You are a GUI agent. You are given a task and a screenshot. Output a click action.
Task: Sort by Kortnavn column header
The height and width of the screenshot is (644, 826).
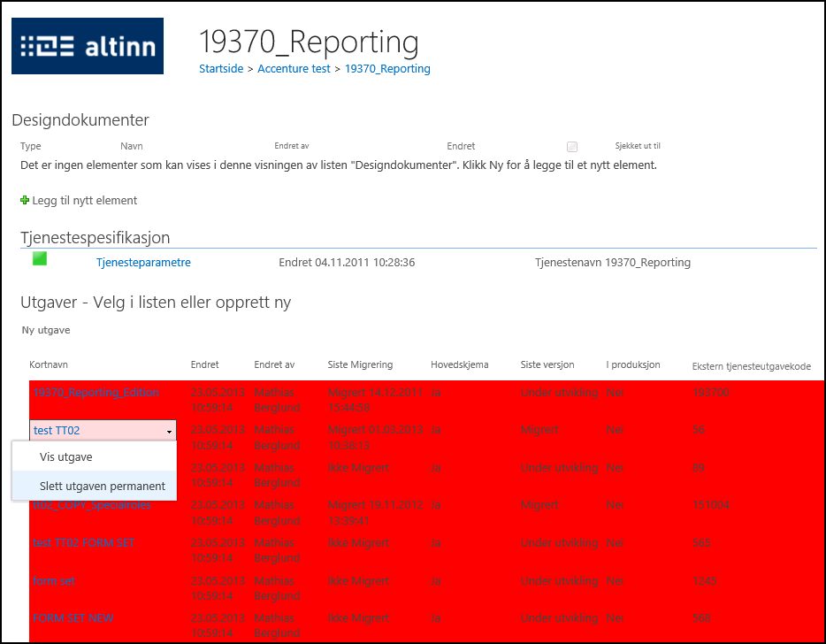point(49,364)
